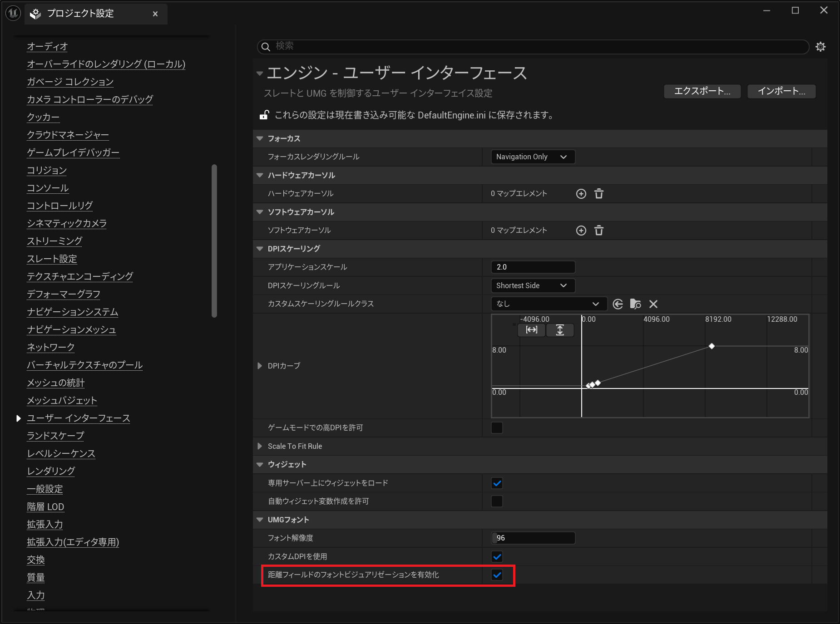Browse to asset in Content Browser icon
This screenshot has height=624, width=840.
point(635,304)
